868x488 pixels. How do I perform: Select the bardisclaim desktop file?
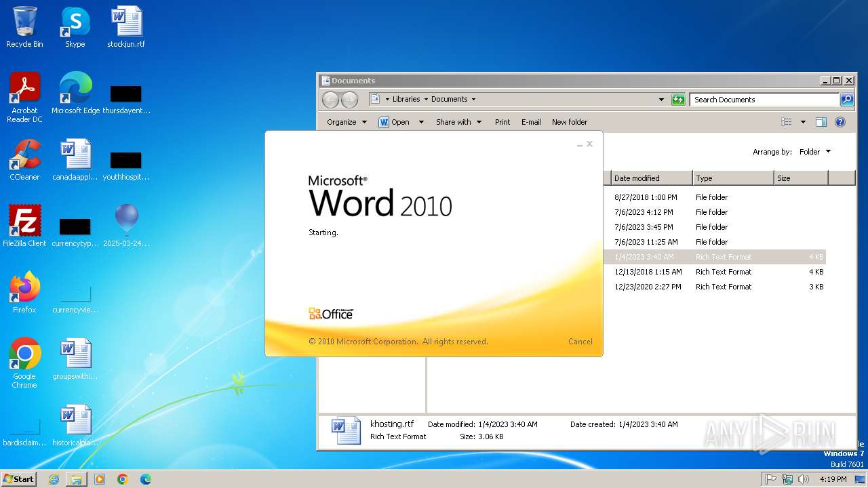(x=24, y=432)
